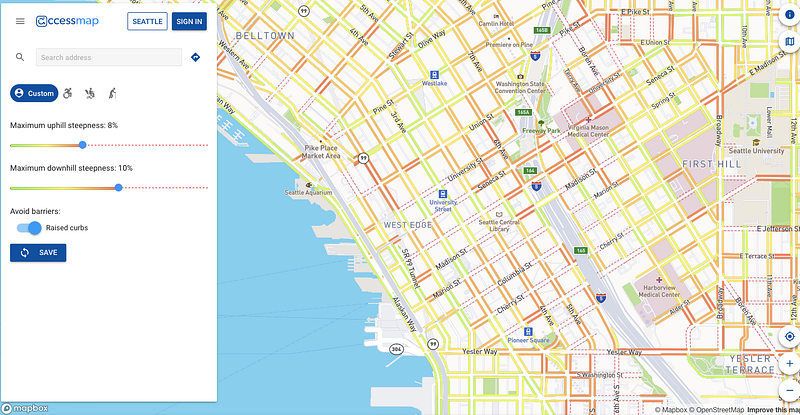Click the Pioneer Square station icon

529,332
